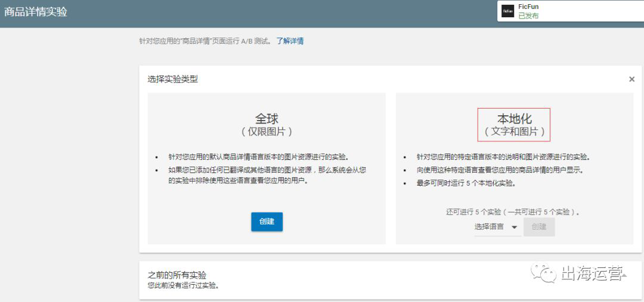The image size is (644, 302).
Task: Click the 还可进行 5 个实验 quota text
Action: (x=513, y=212)
